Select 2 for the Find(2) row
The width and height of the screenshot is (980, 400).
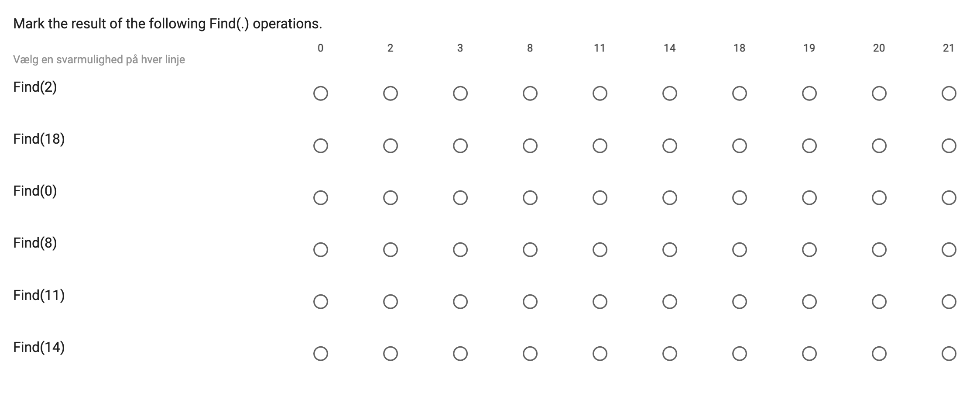(x=390, y=93)
